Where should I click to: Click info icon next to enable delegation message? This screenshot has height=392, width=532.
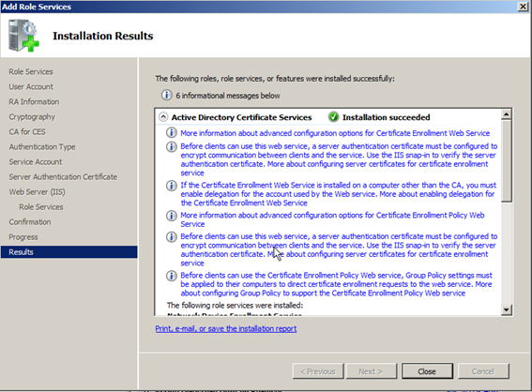[172, 186]
